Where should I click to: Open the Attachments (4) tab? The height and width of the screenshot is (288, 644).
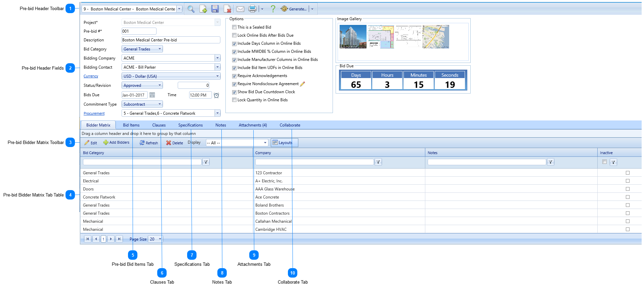253,125
